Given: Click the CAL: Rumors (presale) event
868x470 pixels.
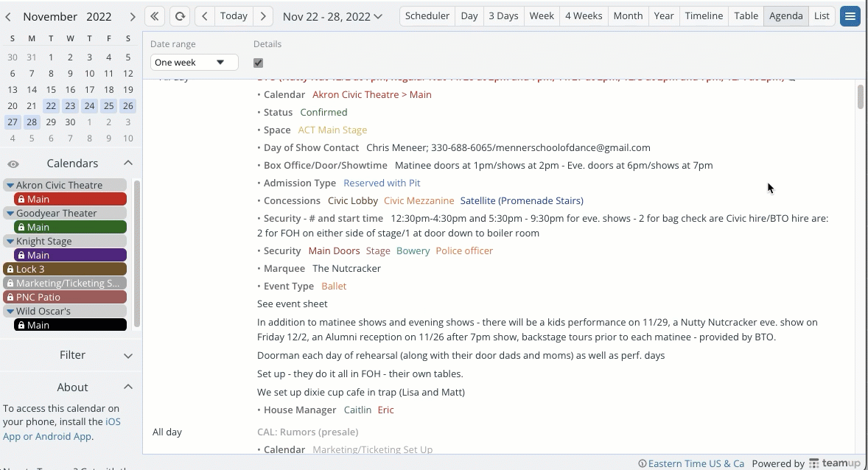Looking at the screenshot, I should pyautogui.click(x=308, y=432).
